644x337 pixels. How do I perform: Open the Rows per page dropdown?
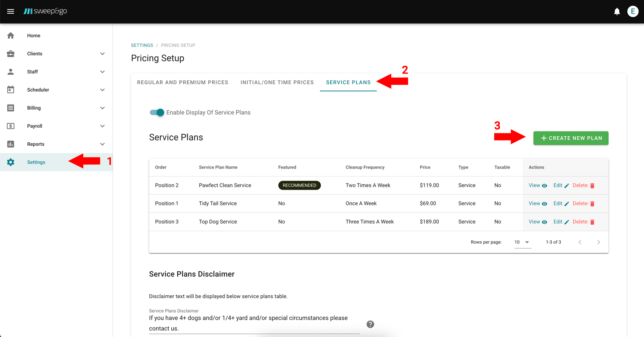click(x=522, y=242)
